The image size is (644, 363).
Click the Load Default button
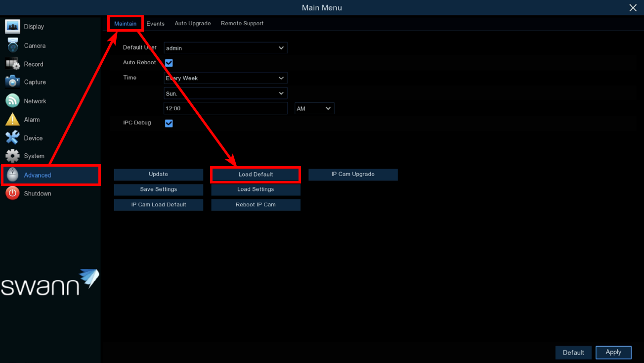pos(256,175)
